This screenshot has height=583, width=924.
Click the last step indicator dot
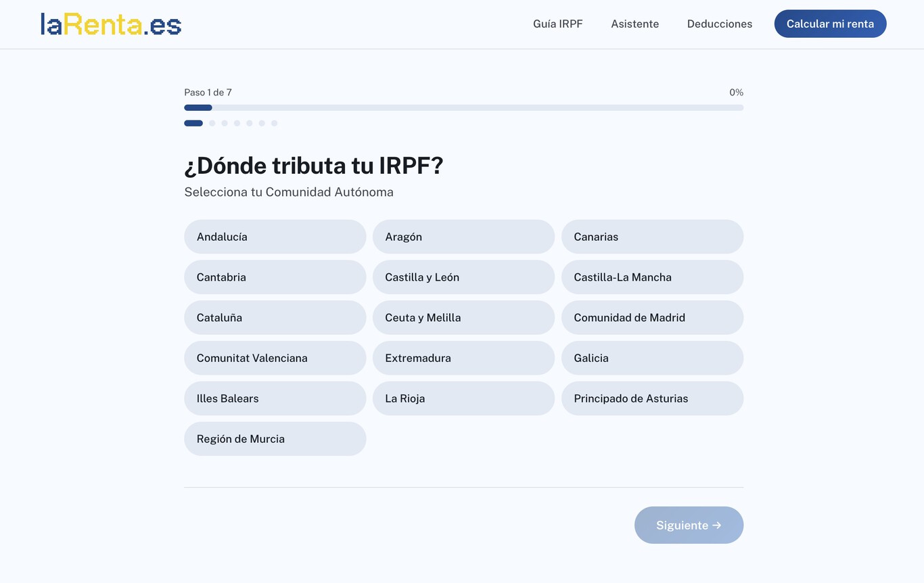[275, 123]
